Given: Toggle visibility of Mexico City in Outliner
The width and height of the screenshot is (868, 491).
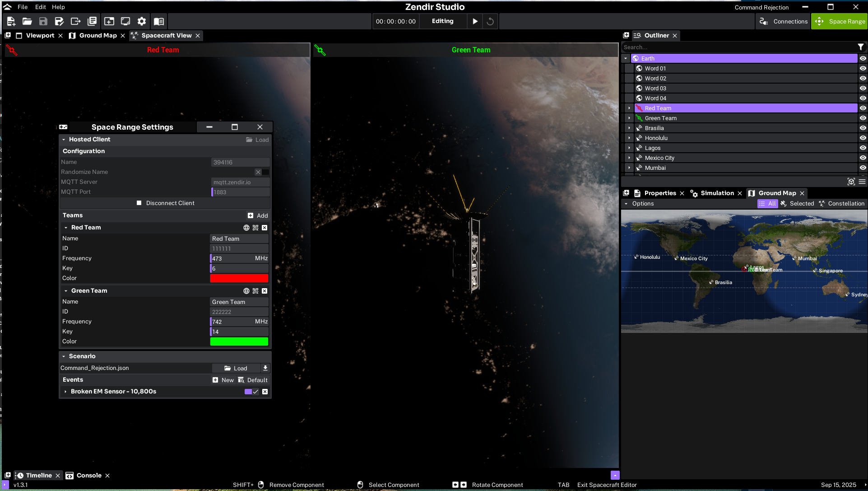Looking at the screenshot, I should [863, 158].
